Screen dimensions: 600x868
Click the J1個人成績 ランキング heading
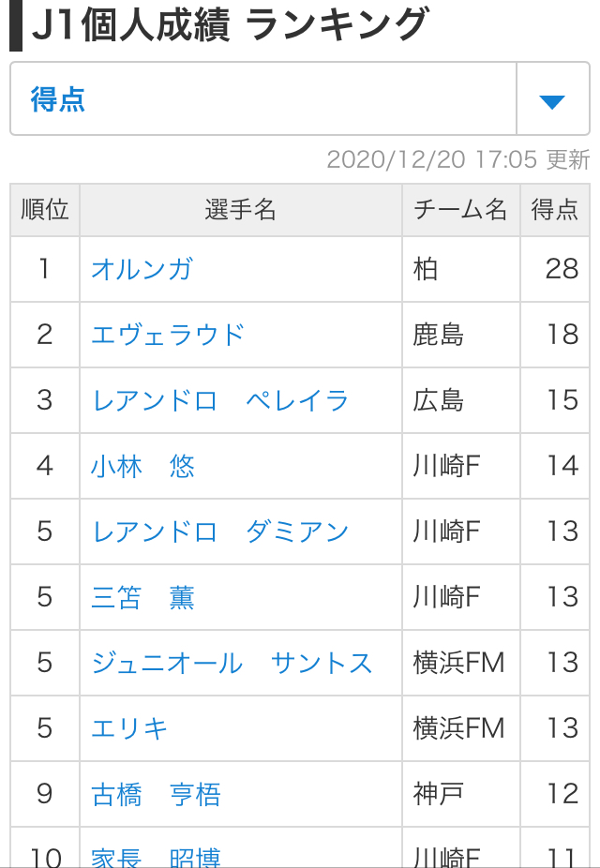coord(231,25)
